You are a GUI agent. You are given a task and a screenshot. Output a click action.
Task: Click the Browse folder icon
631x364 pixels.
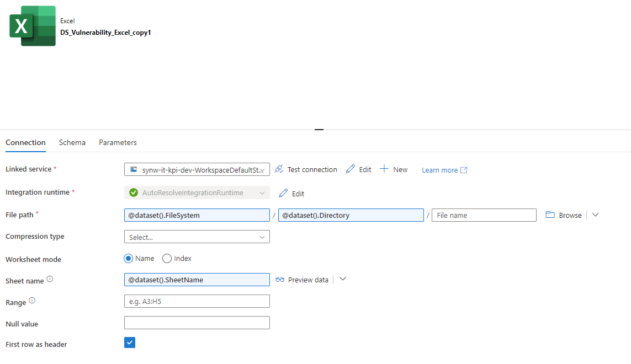[550, 215]
